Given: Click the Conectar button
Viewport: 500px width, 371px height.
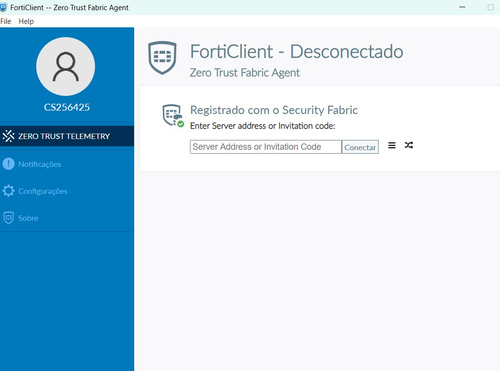Looking at the screenshot, I should pos(360,147).
